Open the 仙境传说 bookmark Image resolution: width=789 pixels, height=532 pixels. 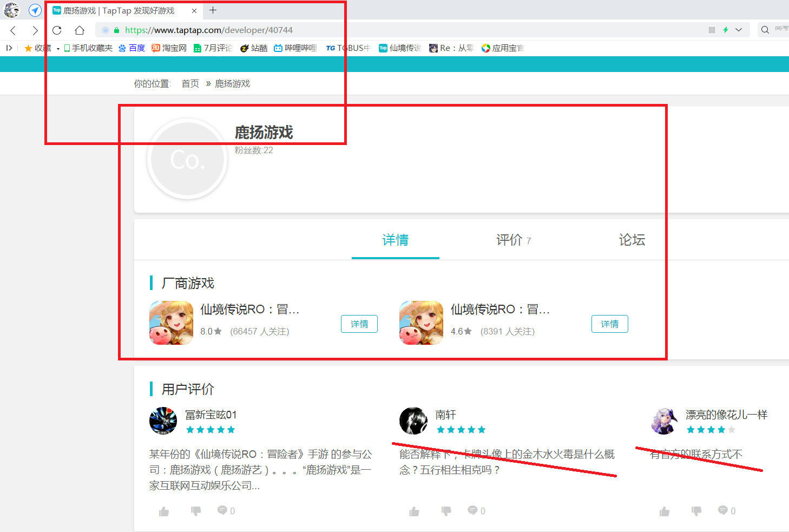tap(400, 48)
